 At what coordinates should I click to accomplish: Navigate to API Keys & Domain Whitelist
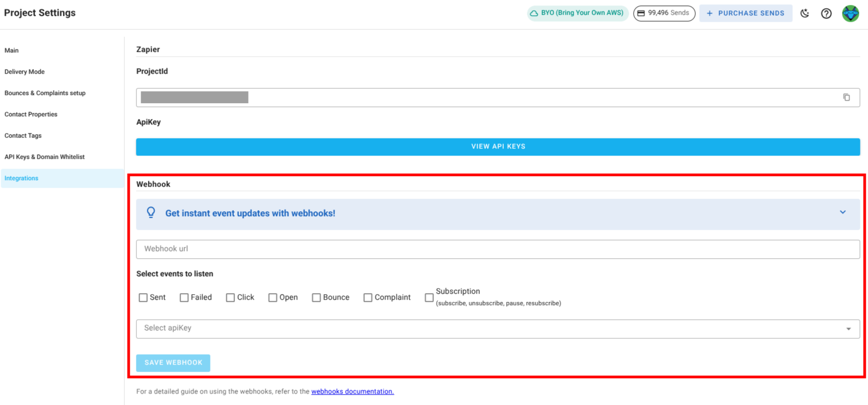45,157
